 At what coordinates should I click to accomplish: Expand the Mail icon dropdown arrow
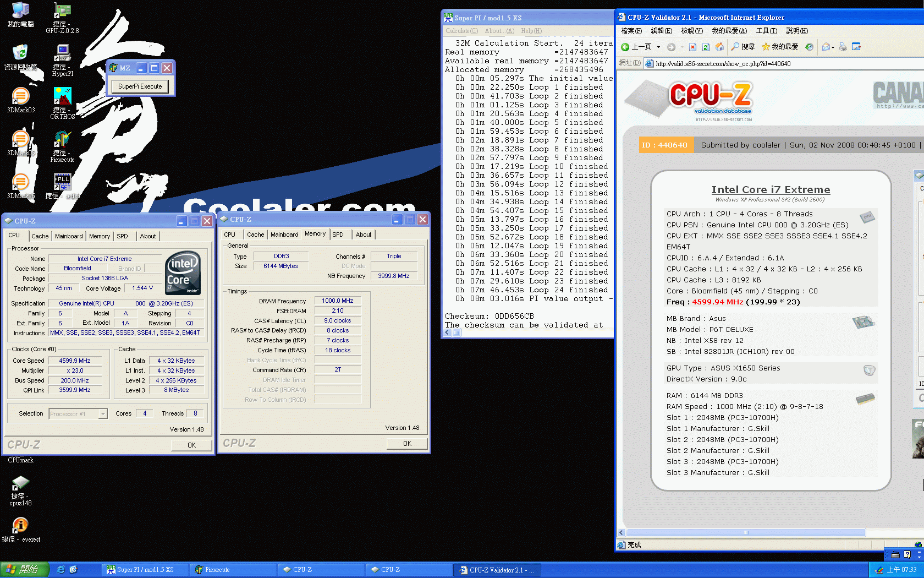click(833, 47)
